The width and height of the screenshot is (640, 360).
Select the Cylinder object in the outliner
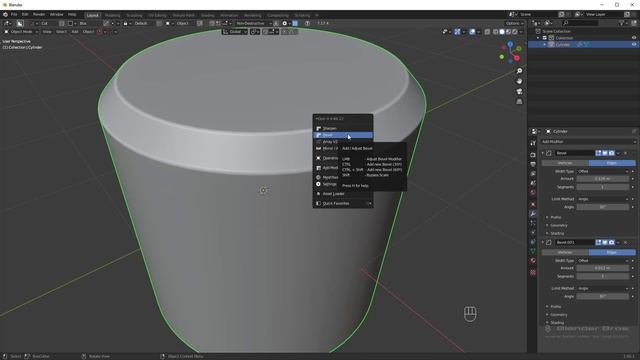[563, 44]
